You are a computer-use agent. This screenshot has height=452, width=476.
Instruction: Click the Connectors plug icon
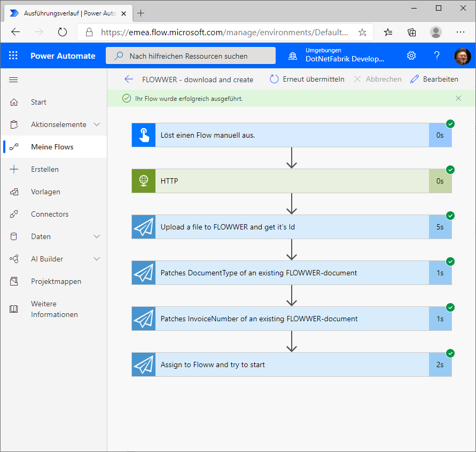tap(14, 214)
